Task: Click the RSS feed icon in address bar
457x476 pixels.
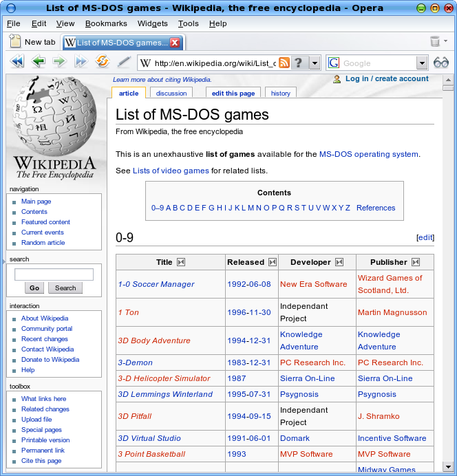Action: [x=284, y=63]
